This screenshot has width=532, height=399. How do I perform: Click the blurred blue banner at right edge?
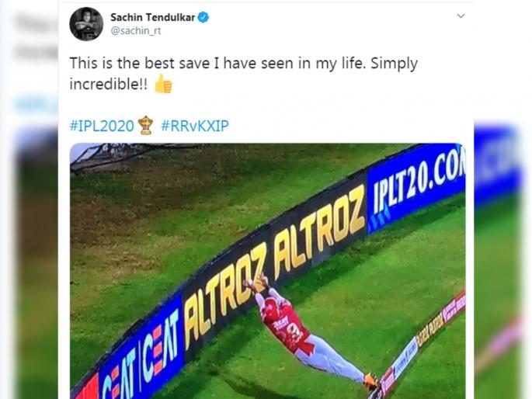[x=497, y=165]
